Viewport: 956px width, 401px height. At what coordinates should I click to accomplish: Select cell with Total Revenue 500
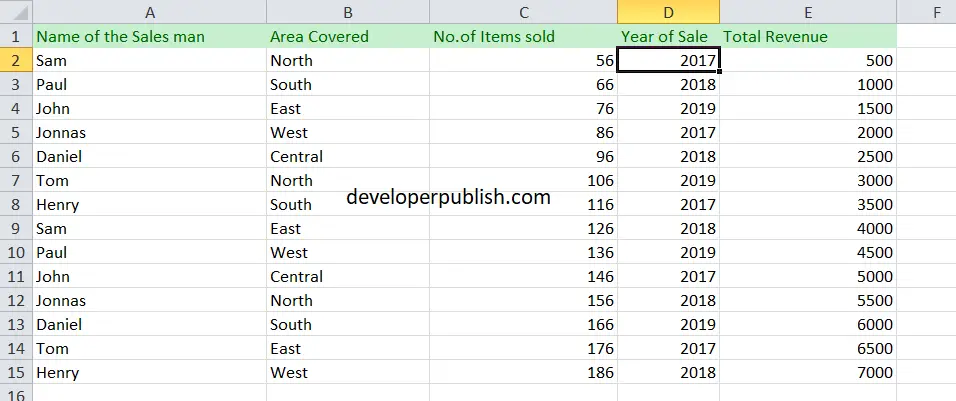tap(808, 60)
